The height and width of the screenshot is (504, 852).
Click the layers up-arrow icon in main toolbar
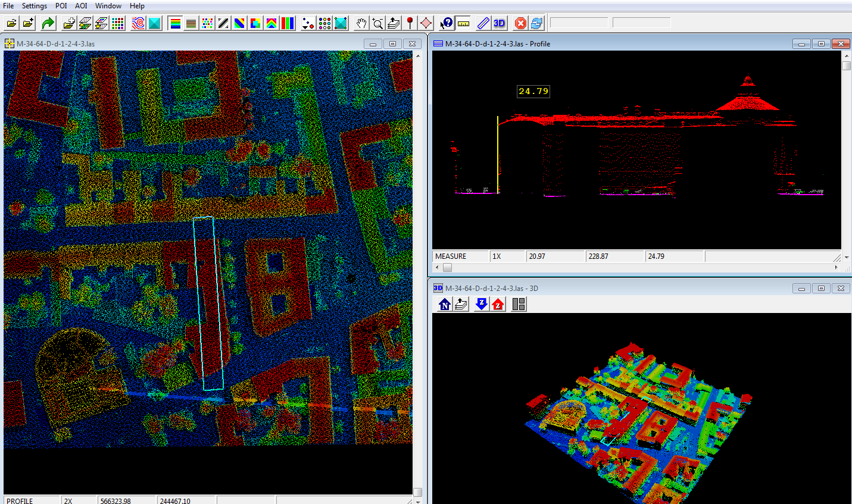394,23
